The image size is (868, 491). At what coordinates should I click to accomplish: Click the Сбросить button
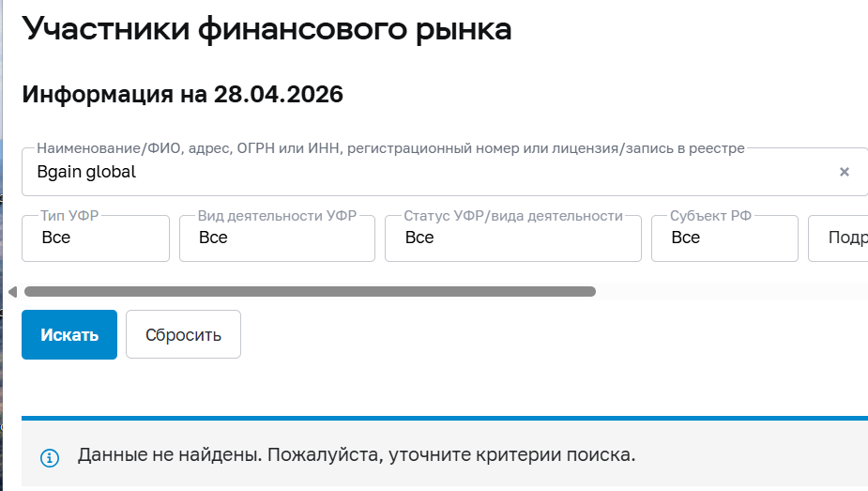coord(183,334)
